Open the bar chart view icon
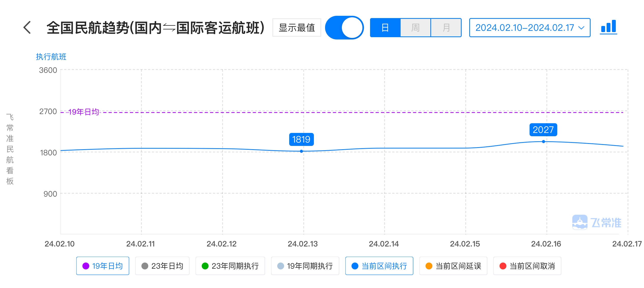644x288 pixels. (608, 27)
